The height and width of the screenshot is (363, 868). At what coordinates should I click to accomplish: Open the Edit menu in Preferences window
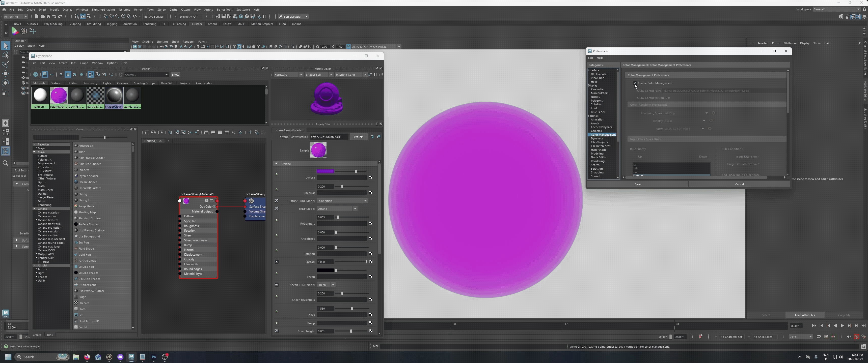point(590,57)
